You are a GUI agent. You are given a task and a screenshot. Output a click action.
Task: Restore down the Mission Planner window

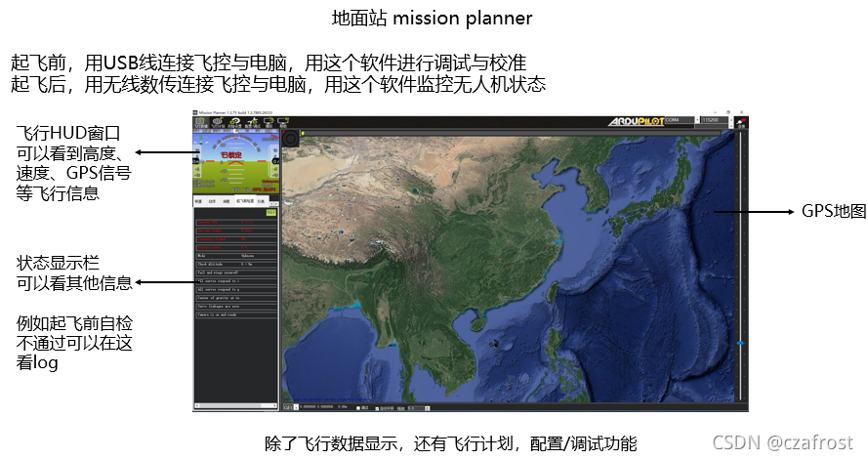728,112
